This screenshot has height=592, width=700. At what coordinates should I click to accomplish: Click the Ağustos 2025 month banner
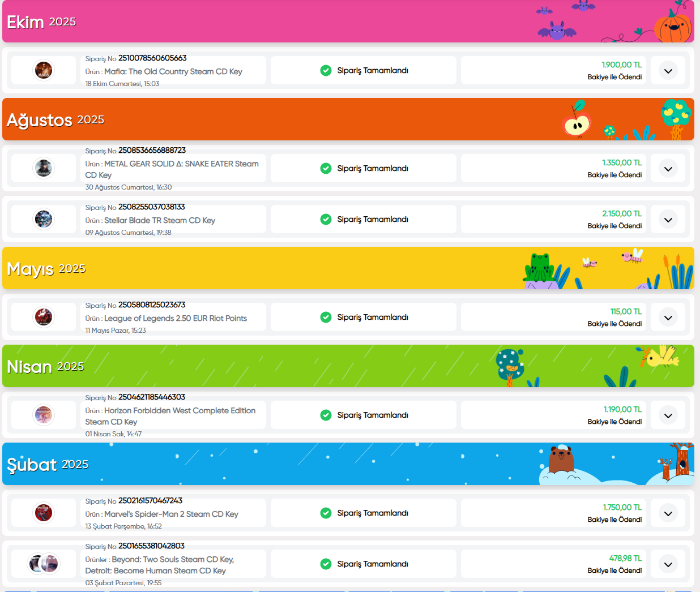coord(348,119)
